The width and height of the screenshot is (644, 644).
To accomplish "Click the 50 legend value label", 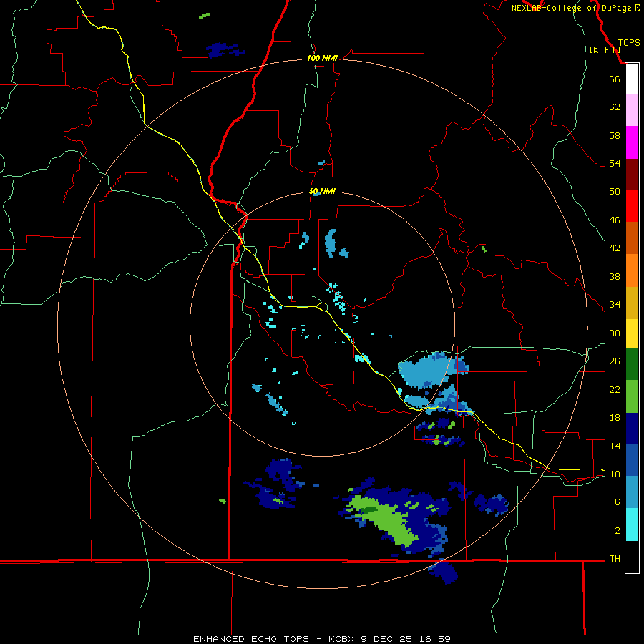I will [x=615, y=192].
